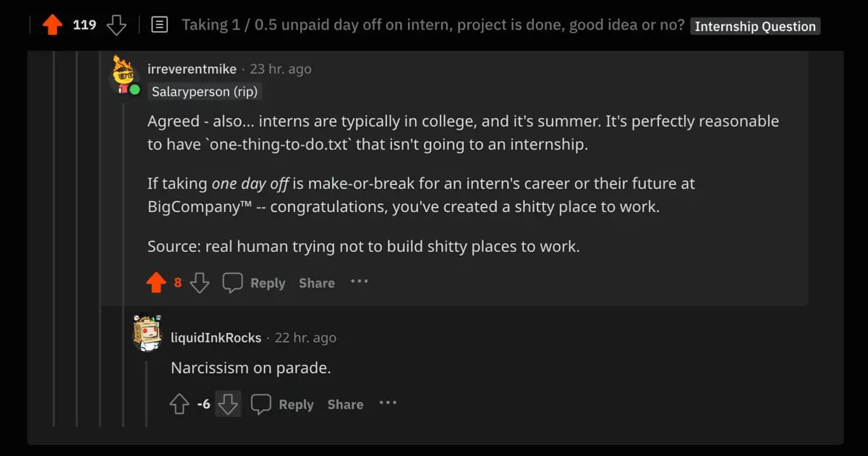Click the text post icon beside the title
This screenshot has height=456, width=868.
tap(159, 25)
